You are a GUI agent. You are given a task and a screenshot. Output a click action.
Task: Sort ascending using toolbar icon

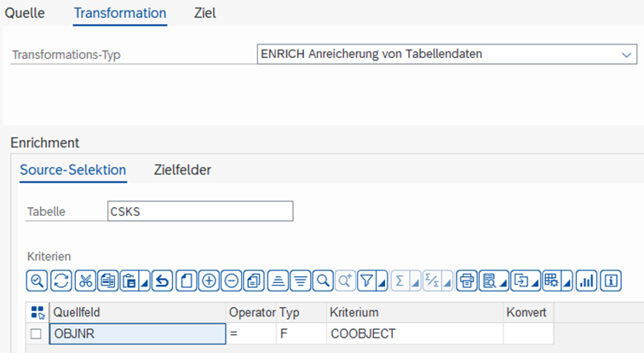pyautogui.click(x=278, y=281)
